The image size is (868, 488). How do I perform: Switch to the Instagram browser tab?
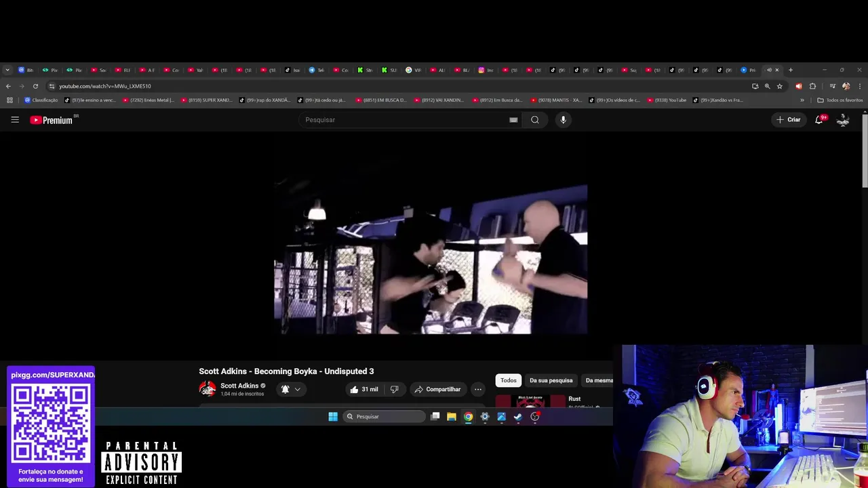[x=486, y=70]
